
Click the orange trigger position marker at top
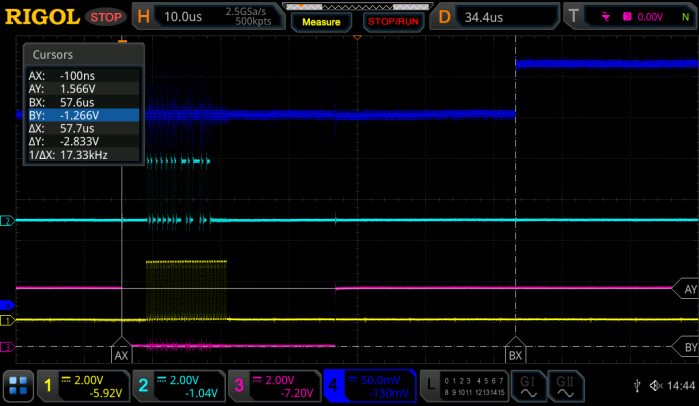click(x=357, y=38)
